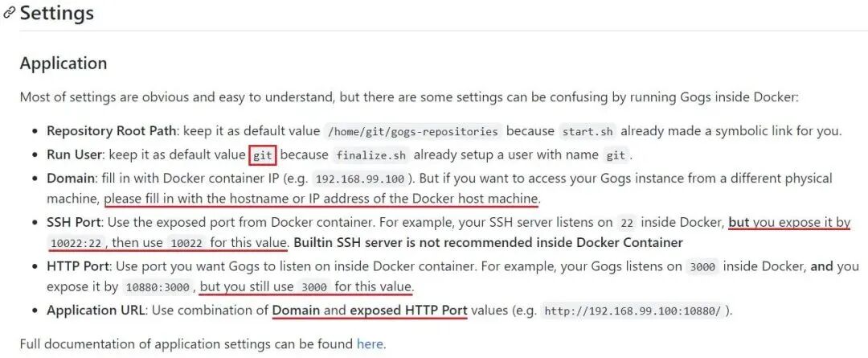Click the Application URL bold label
Image resolution: width=868 pixels, height=358 pixels.
pyautogui.click(x=96, y=311)
